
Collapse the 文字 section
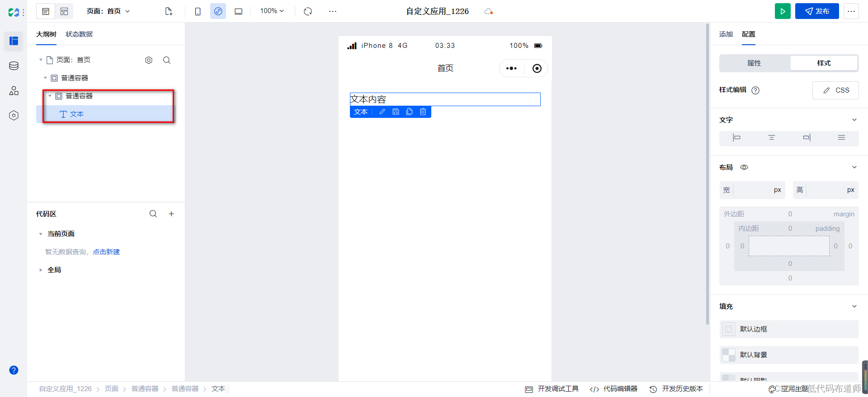point(854,120)
